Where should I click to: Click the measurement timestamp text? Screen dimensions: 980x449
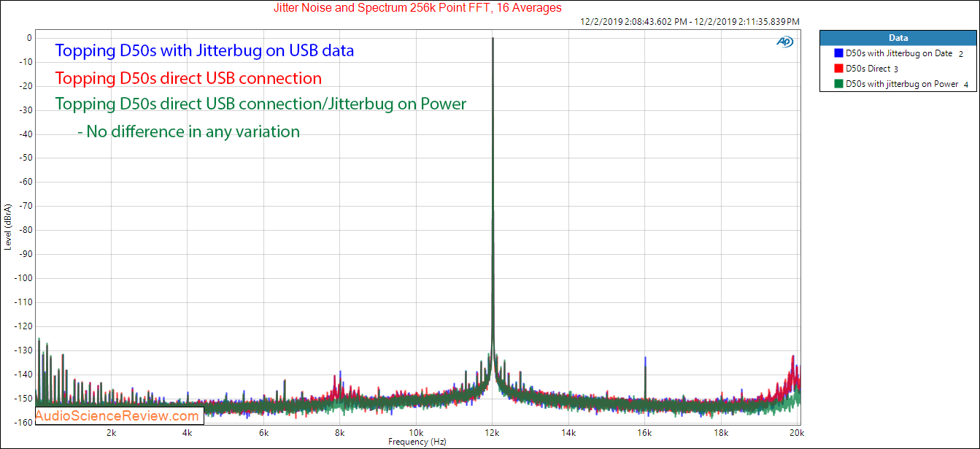click(x=690, y=22)
